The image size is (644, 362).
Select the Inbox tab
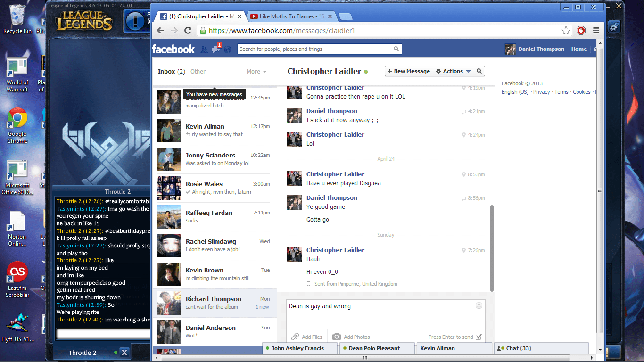(x=172, y=71)
